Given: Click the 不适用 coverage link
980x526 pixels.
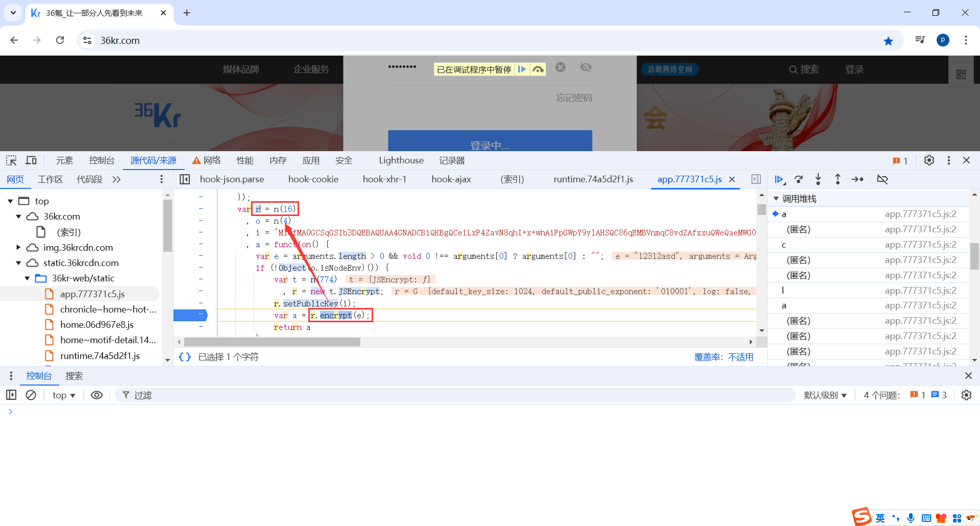Looking at the screenshot, I should [x=741, y=357].
